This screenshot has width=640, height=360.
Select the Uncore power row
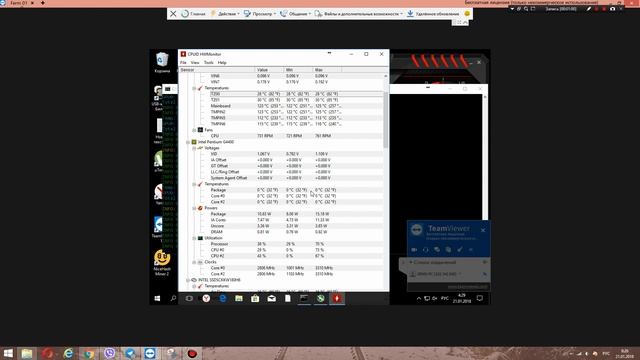[x=282, y=226]
